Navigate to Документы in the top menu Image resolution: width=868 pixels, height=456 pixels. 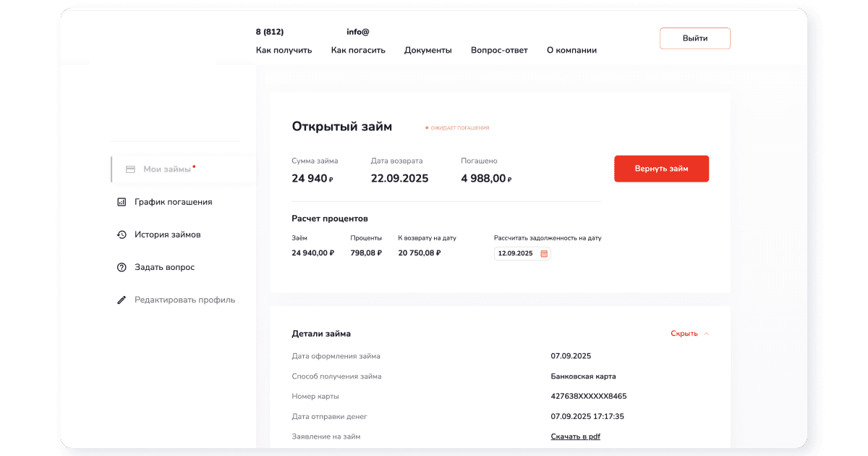point(427,50)
